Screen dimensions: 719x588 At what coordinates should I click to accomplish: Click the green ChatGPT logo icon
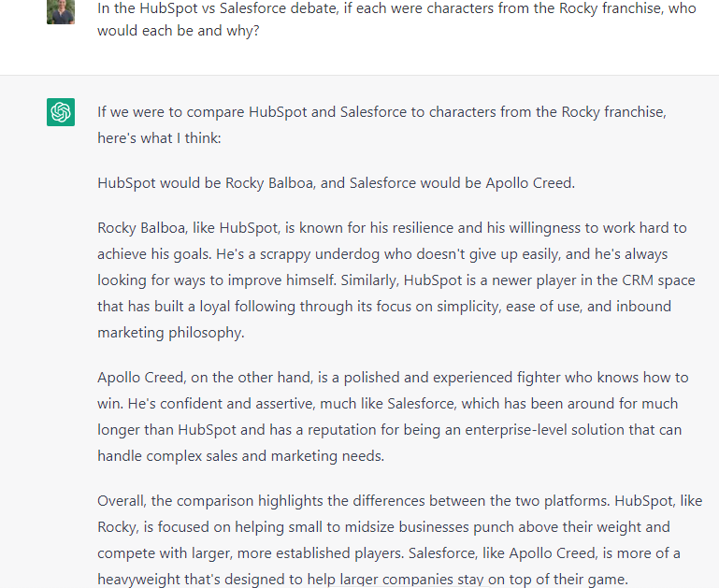pos(61,112)
